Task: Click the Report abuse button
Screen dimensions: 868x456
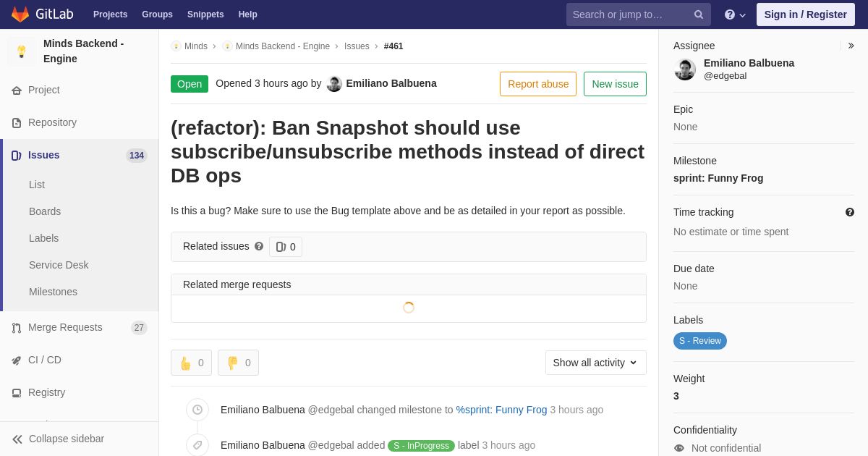Action: (538, 84)
